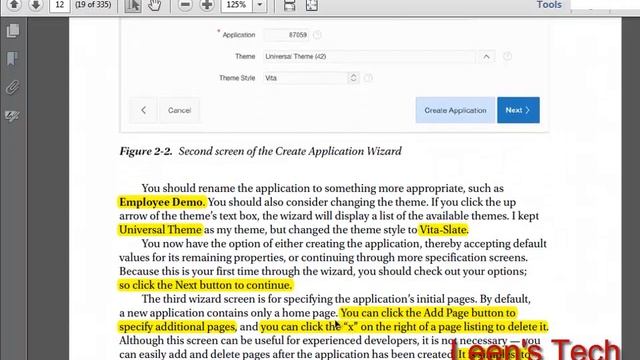Image resolution: width=640 pixels, height=360 pixels.
Task: Fit one full page to window
Action: pos(312,5)
